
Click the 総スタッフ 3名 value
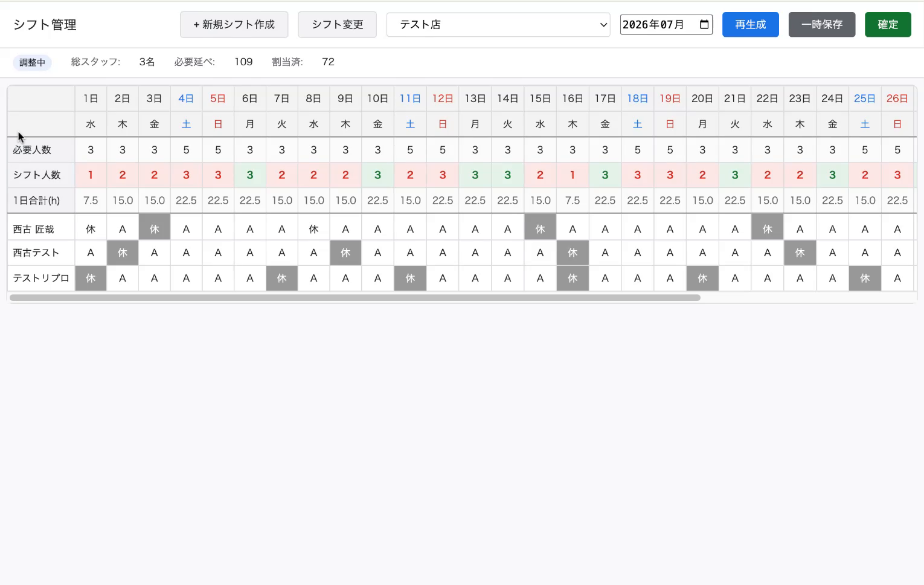(x=147, y=62)
